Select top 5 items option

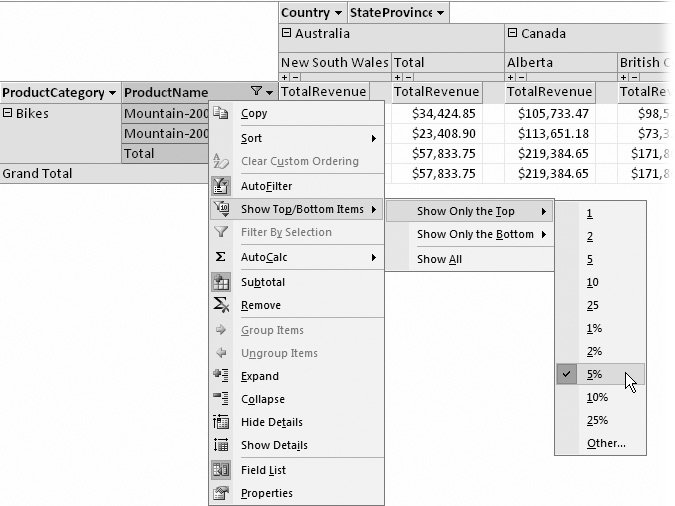click(601, 259)
